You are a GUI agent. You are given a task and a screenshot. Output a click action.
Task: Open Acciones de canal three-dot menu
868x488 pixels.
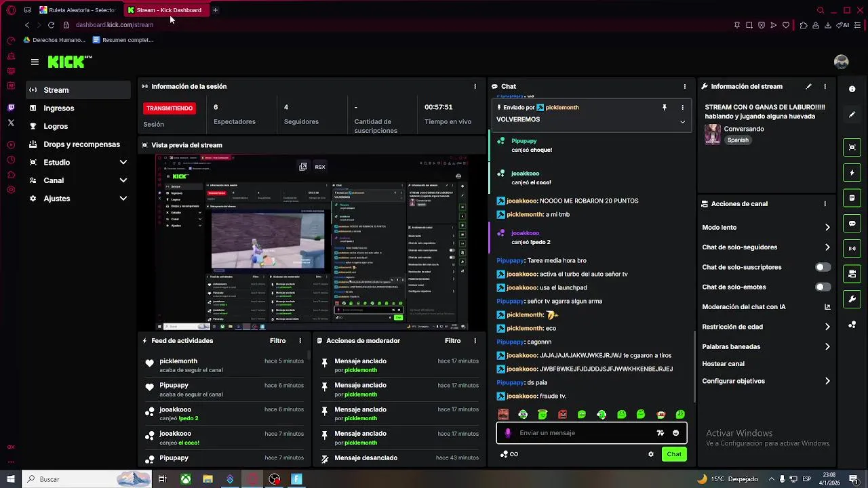tap(825, 203)
